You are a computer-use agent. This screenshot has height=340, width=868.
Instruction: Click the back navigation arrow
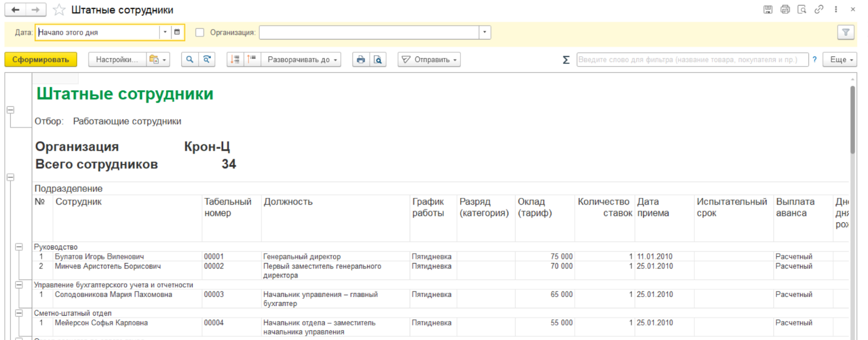click(15, 10)
